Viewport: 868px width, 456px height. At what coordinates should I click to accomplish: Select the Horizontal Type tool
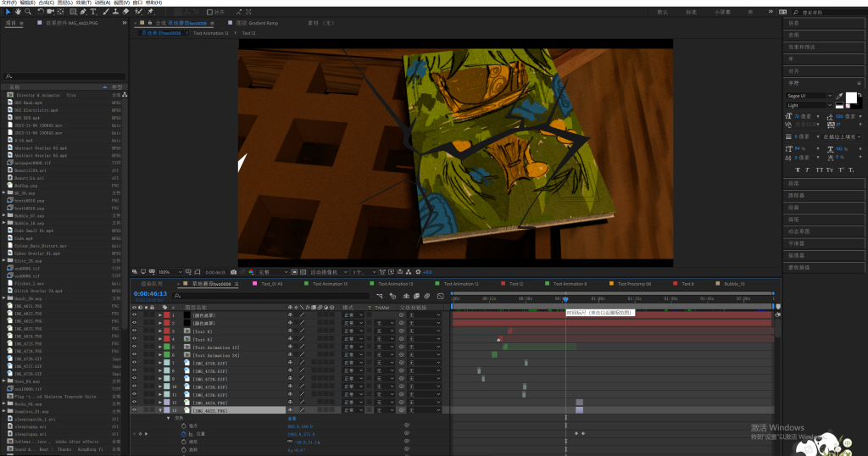tap(93, 12)
